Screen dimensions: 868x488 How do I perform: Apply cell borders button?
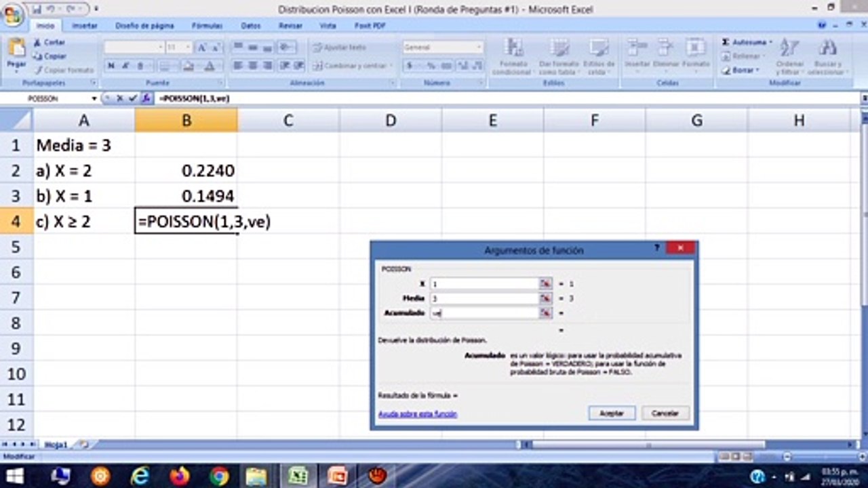(165, 66)
